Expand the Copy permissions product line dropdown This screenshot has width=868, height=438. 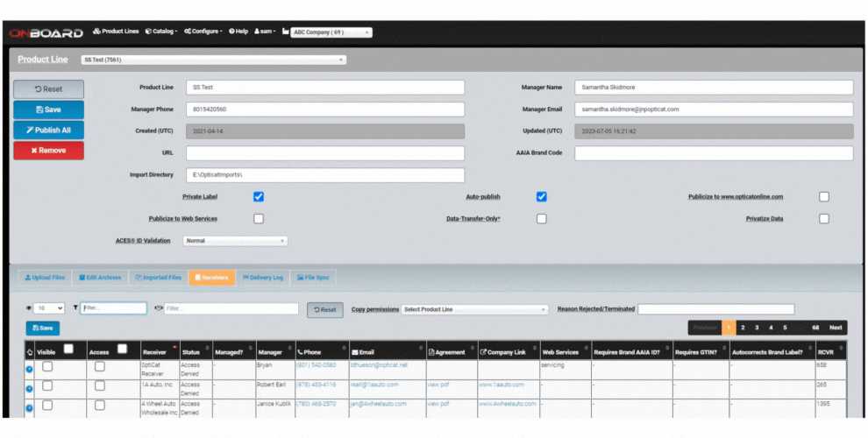click(x=475, y=309)
